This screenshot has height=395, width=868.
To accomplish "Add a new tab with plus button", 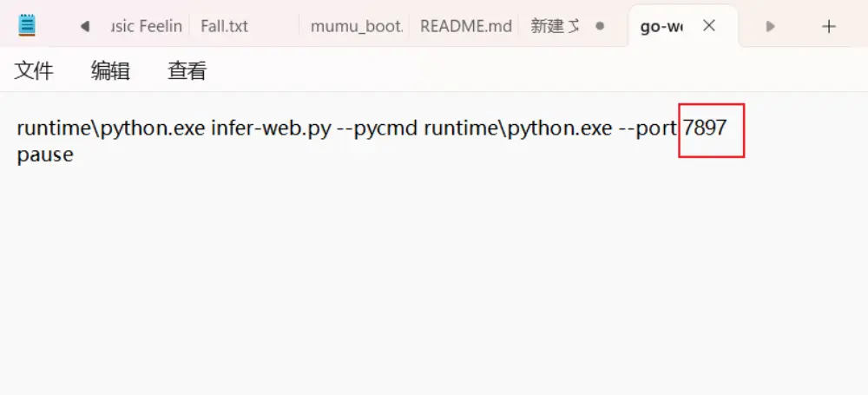I will tap(829, 26).
